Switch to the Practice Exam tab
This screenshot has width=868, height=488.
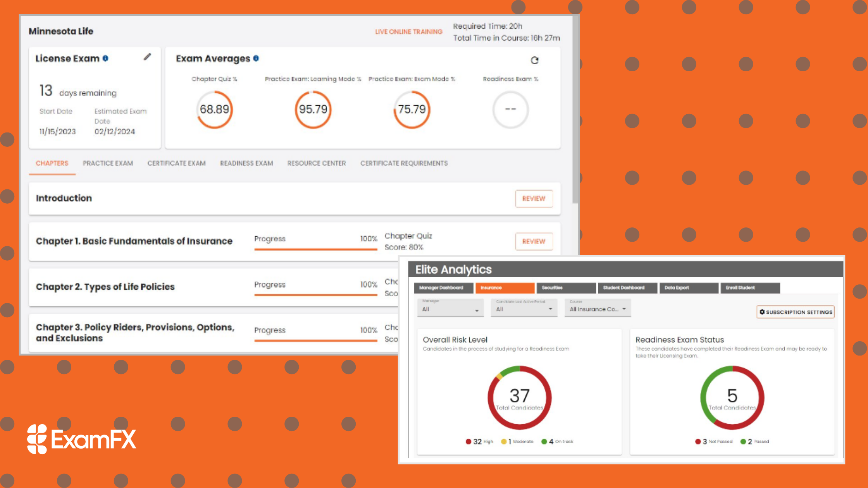click(107, 163)
